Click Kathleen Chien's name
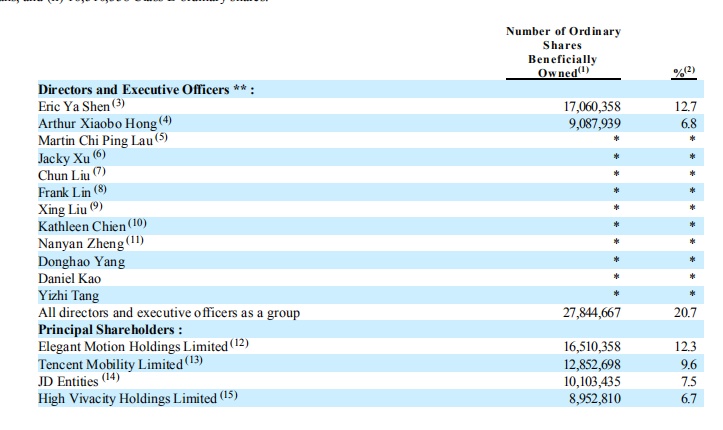Image resolution: width=723 pixels, height=430 pixels. click(82, 226)
